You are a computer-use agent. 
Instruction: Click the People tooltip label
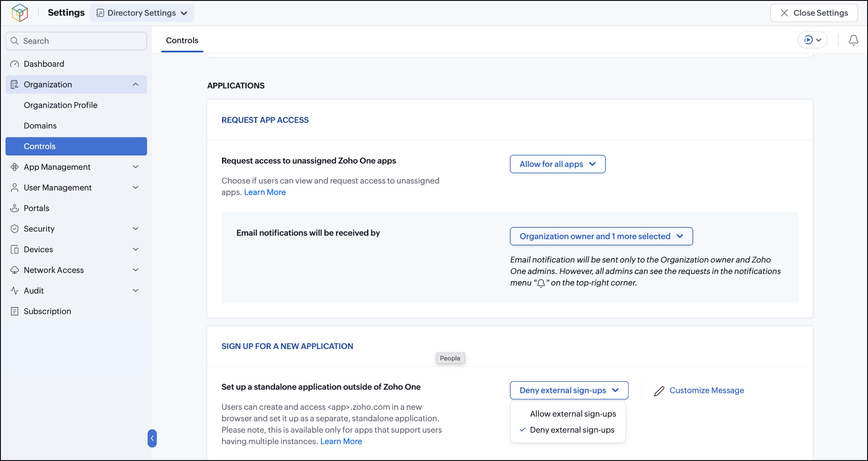point(450,358)
